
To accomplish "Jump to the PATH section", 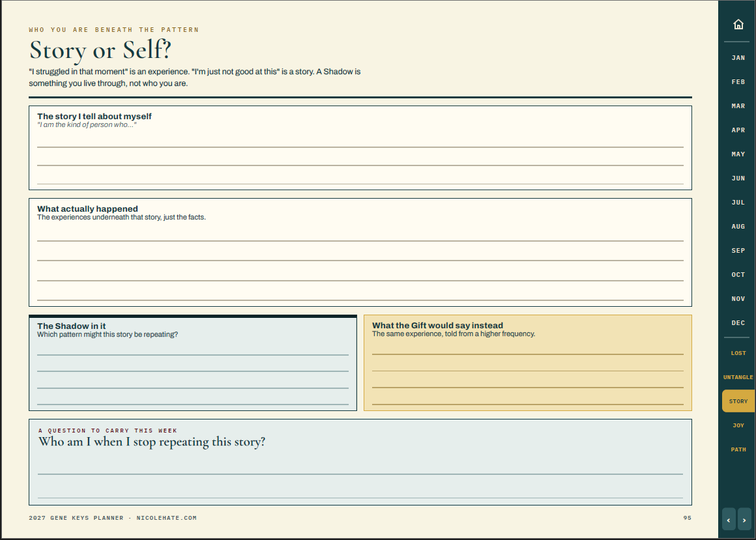I will (x=738, y=449).
